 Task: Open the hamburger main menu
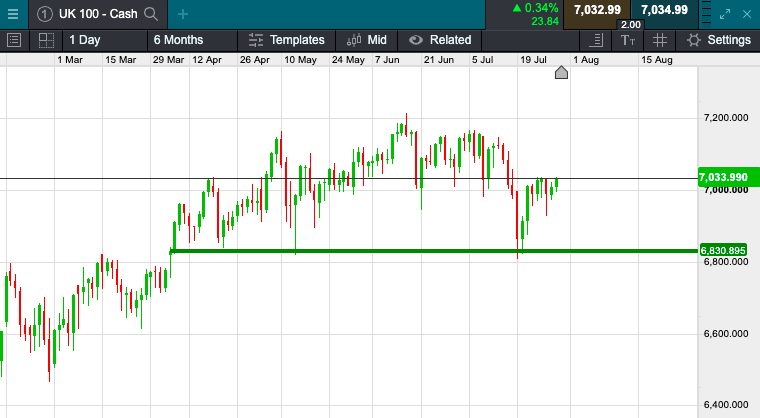pyautogui.click(x=14, y=14)
